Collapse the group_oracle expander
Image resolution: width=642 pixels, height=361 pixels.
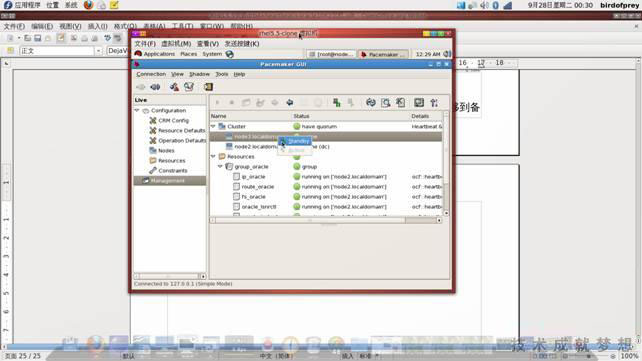(220, 167)
